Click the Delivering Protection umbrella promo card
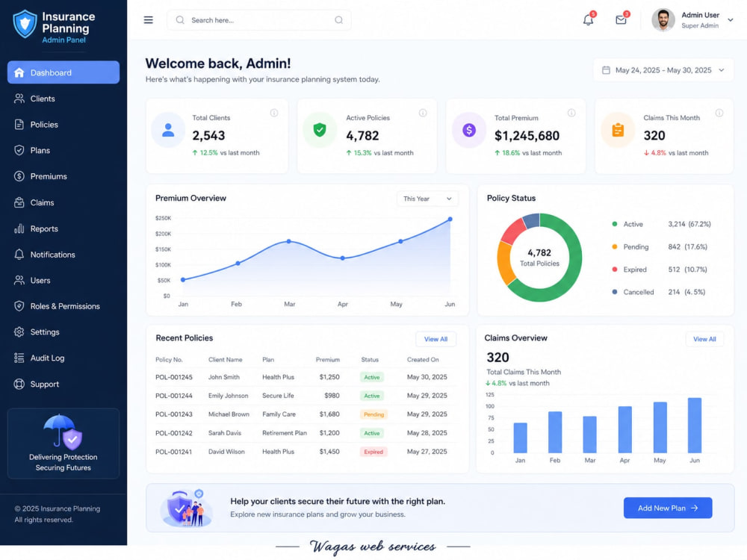Viewport: 747px width, 560px height. (x=63, y=444)
